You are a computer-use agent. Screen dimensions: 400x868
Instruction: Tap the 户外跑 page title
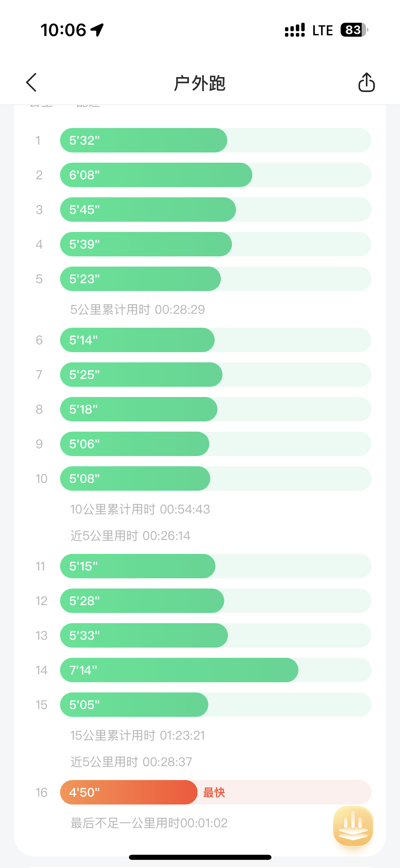click(199, 83)
